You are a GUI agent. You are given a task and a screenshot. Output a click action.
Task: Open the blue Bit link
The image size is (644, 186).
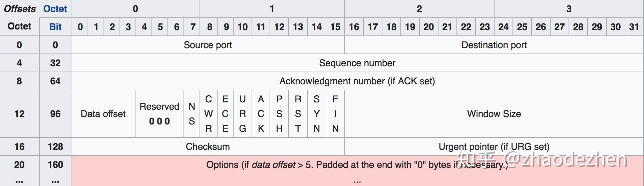click(55, 27)
